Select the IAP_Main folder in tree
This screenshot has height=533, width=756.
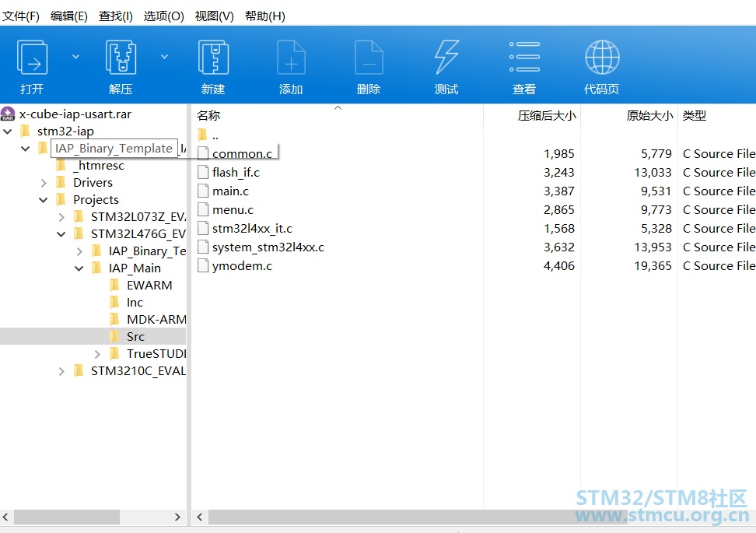tap(135, 268)
